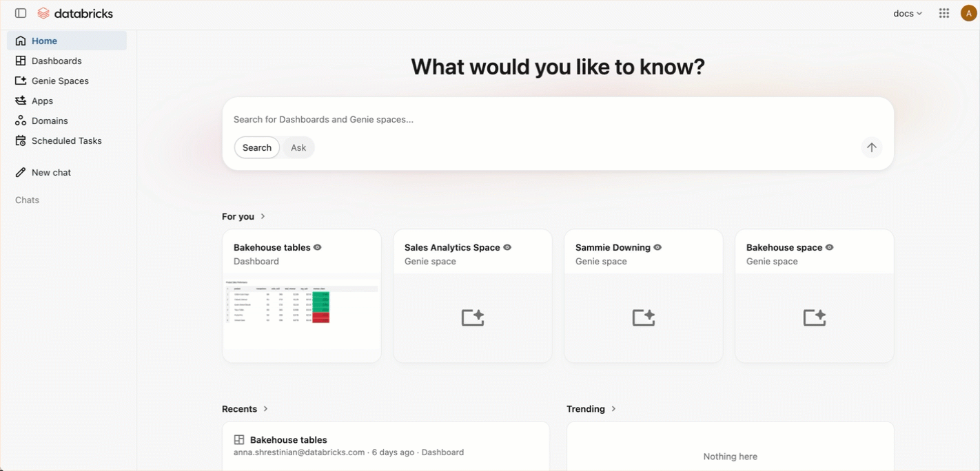Open the Trending heading link
Image resolution: width=980 pixels, height=471 pixels.
tap(586, 409)
